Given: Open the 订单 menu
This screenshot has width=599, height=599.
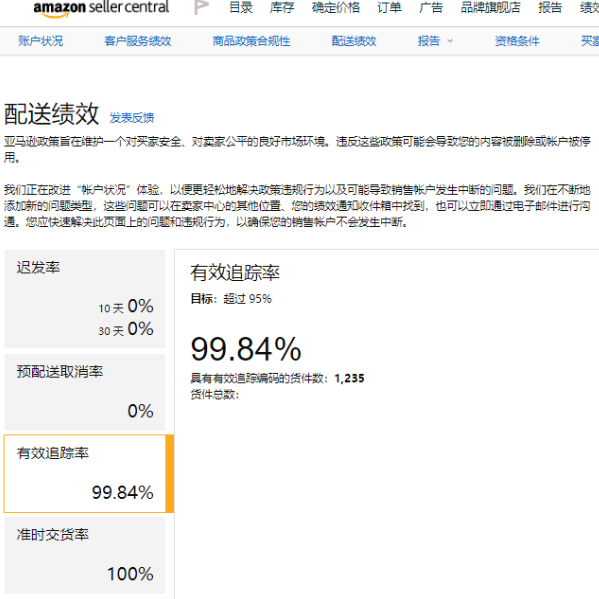Looking at the screenshot, I should tap(389, 7).
